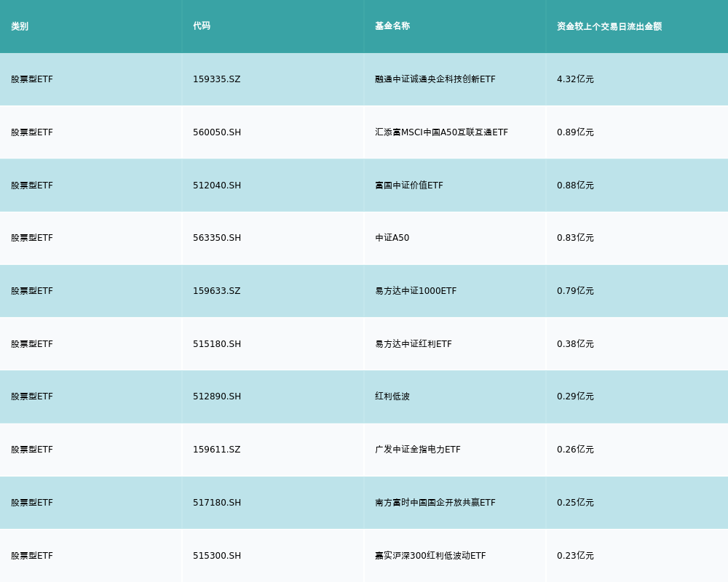Click 股票型ETF in the 512890.SH row

[x=32, y=396]
